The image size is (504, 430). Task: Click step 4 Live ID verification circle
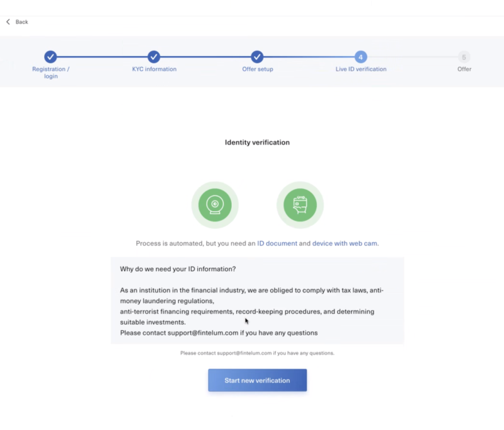point(360,57)
